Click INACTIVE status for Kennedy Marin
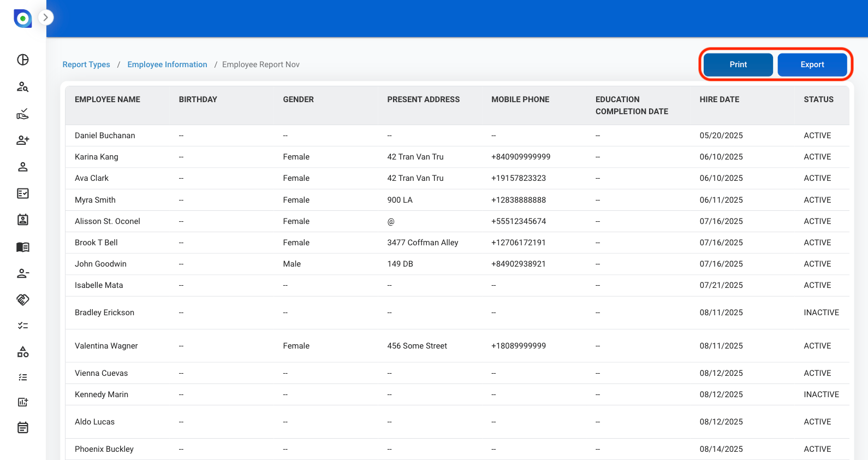Image resolution: width=868 pixels, height=460 pixels. click(x=821, y=394)
